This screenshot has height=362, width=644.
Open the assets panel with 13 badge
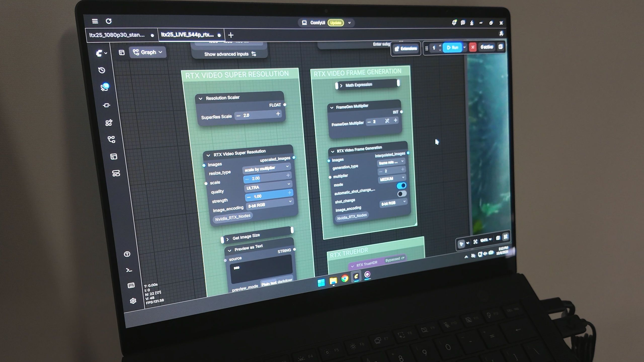pyautogui.click(x=104, y=87)
